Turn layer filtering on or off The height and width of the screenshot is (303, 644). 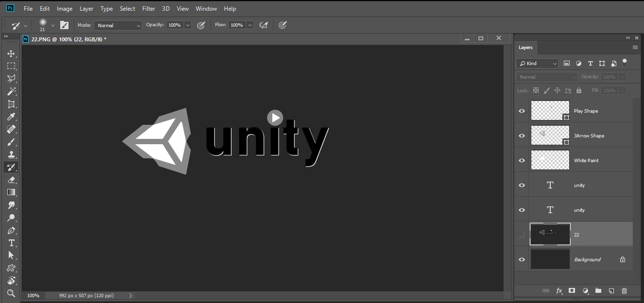625,63
